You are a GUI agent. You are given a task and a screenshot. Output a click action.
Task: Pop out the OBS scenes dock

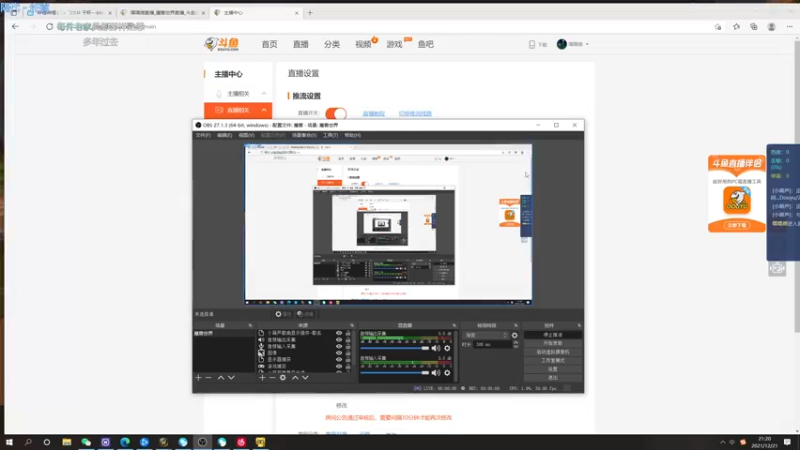tap(250, 326)
